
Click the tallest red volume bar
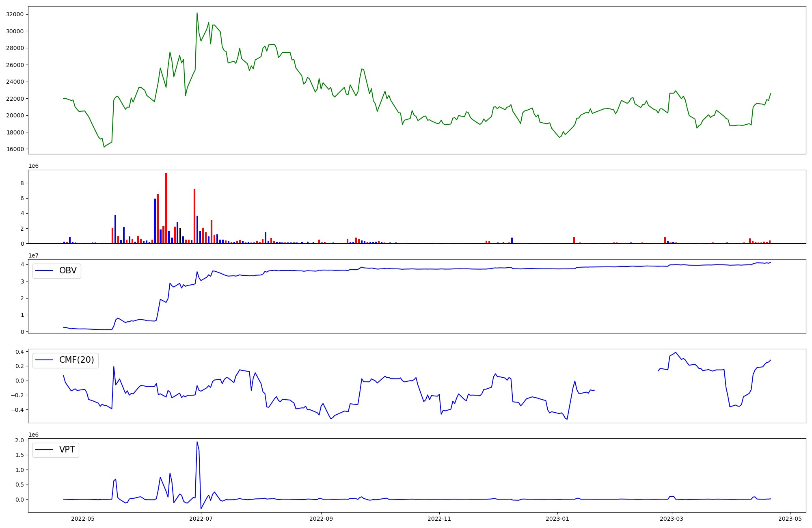pyautogui.click(x=166, y=207)
